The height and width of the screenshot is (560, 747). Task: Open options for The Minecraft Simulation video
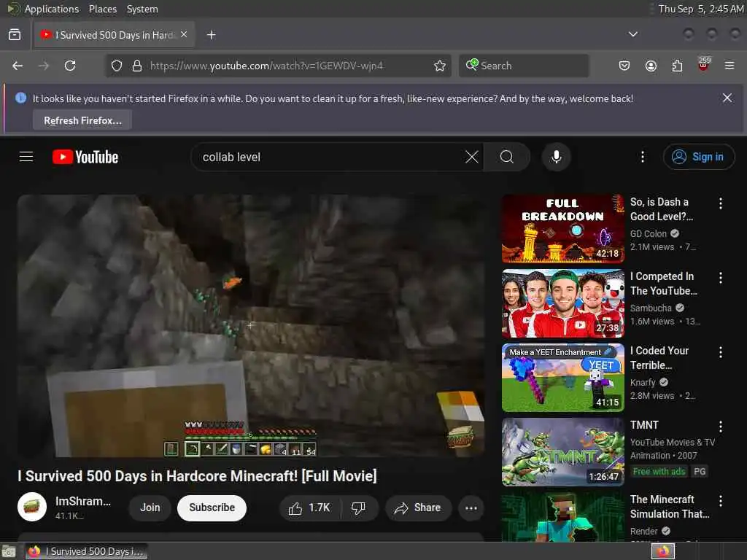pyautogui.click(x=720, y=500)
